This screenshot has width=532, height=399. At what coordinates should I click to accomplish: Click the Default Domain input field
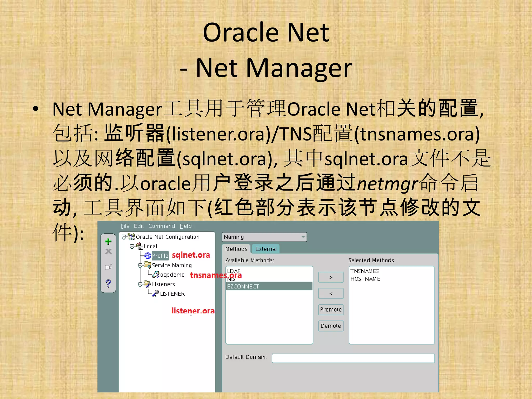tap(353, 358)
